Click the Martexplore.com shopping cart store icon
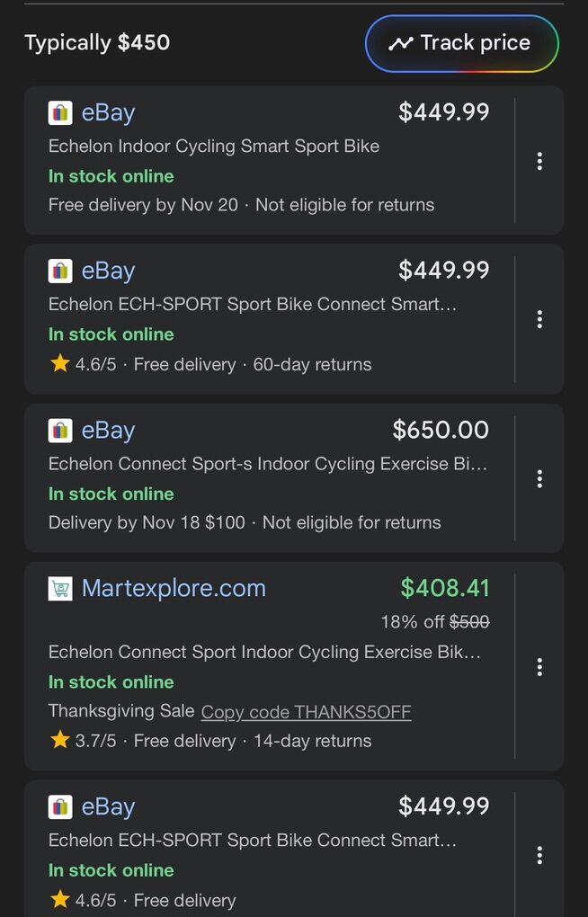 (60, 589)
